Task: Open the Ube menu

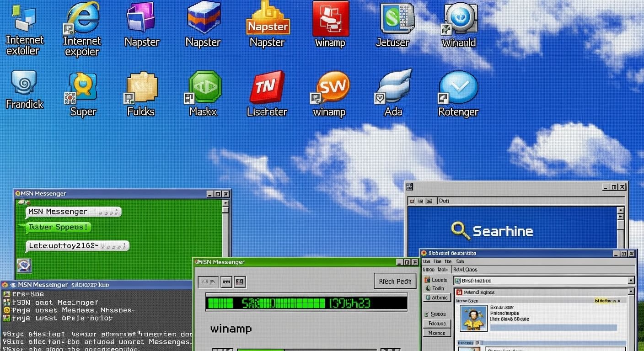Action: click(x=426, y=261)
